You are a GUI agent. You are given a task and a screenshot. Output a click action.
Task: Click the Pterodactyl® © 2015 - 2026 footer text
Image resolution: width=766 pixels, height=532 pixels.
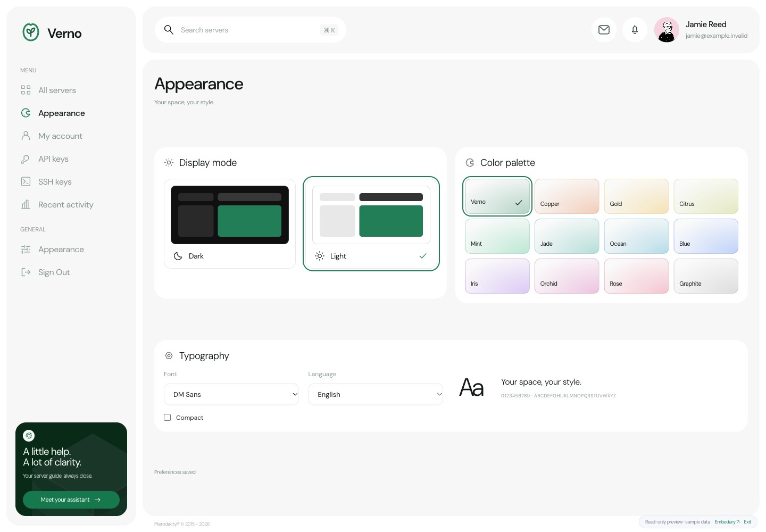(x=182, y=524)
